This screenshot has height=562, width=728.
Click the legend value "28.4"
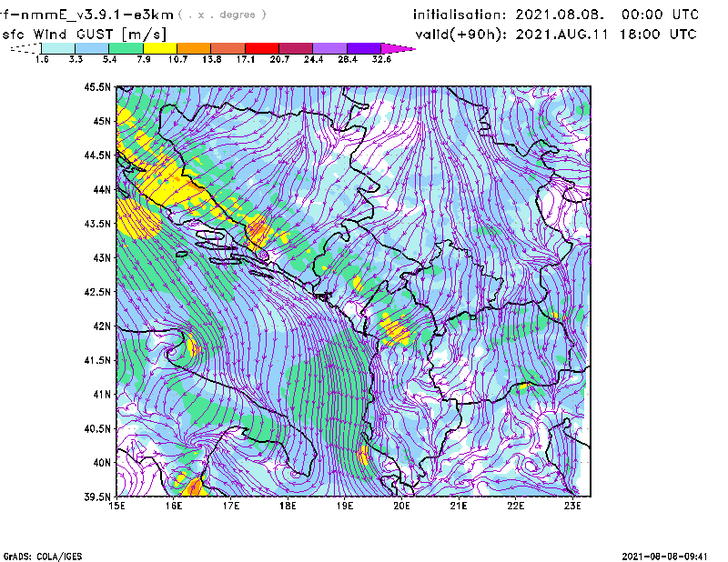tap(348, 59)
